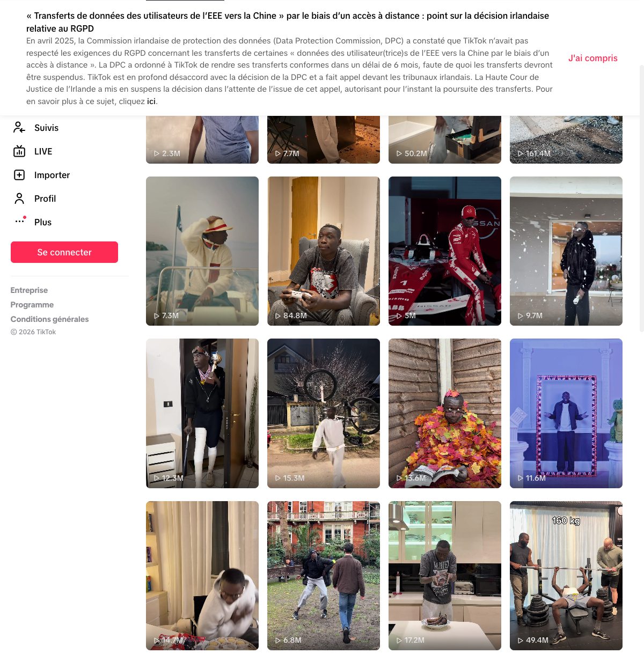Open the Profil person icon
Image resolution: width=644 pixels, height=661 pixels.
(x=19, y=199)
